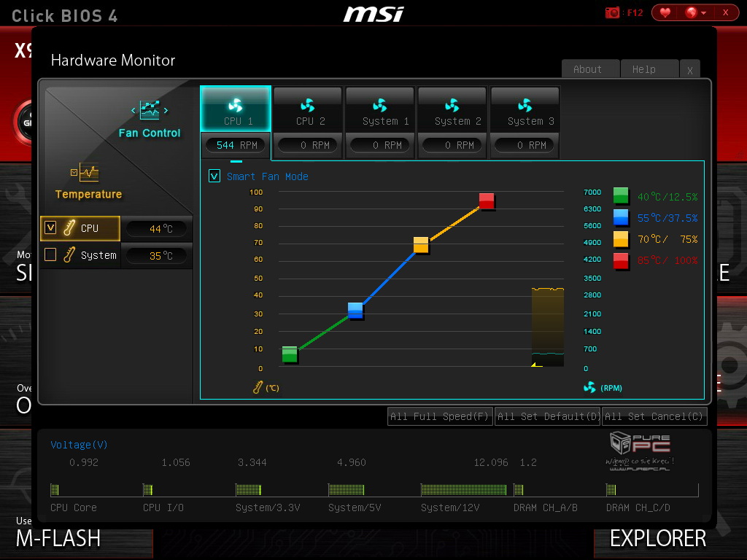Switch to System 2 fan tab

[452, 109]
